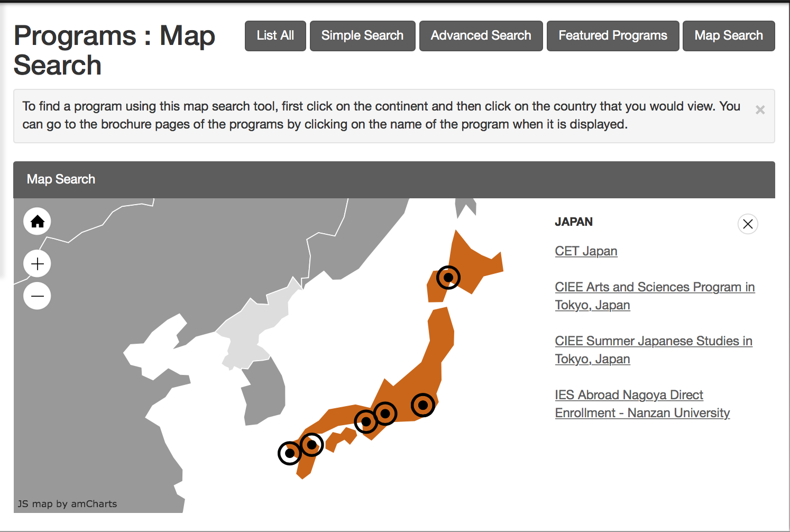Open Featured Programs
This screenshot has width=790, height=532.
(612, 36)
